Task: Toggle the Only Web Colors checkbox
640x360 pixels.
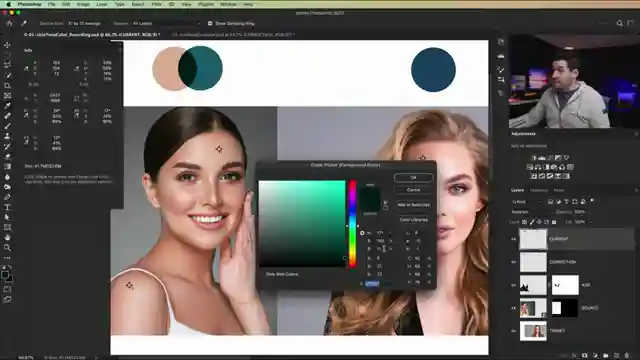Action: 262,274
